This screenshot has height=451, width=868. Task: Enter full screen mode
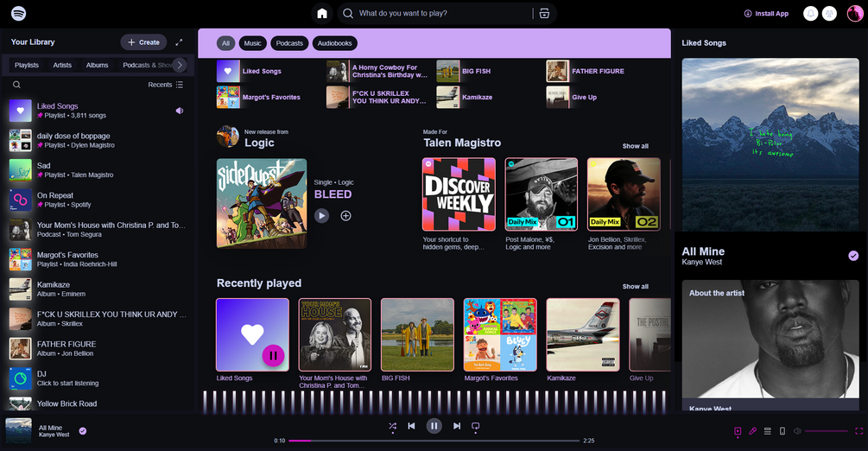[x=859, y=431]
